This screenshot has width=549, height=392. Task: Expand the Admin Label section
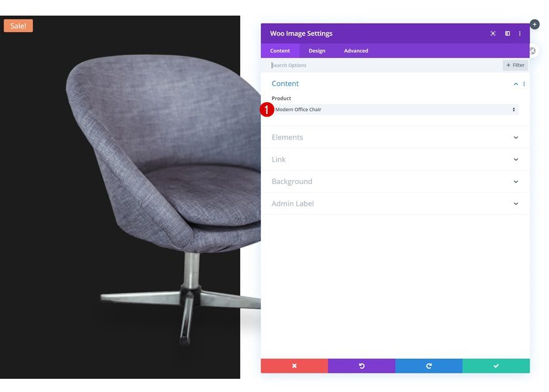tap(395, 204)
